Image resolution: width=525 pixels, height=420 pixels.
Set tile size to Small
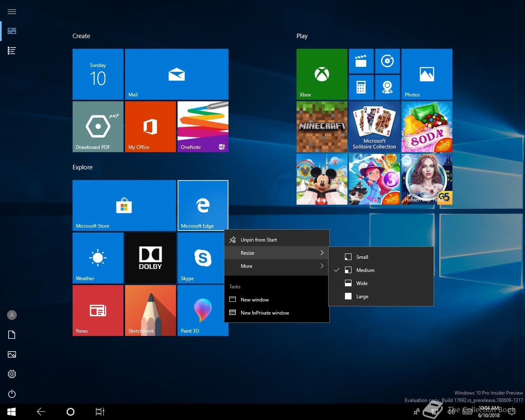coord(381,257)
